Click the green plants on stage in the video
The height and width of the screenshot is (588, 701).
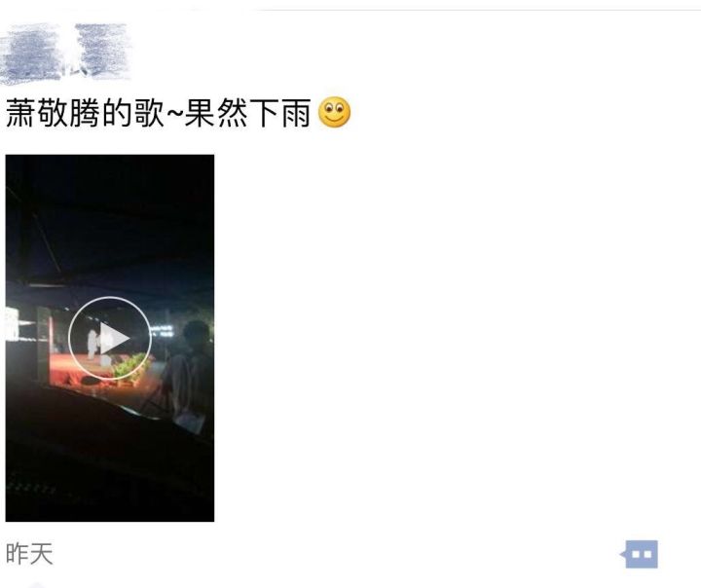point(131,367)
